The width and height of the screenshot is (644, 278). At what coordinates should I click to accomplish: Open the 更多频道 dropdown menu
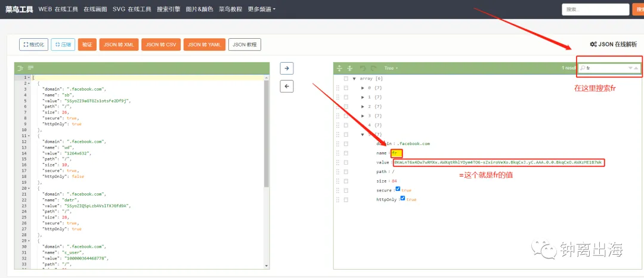click(x=262, y=9)
